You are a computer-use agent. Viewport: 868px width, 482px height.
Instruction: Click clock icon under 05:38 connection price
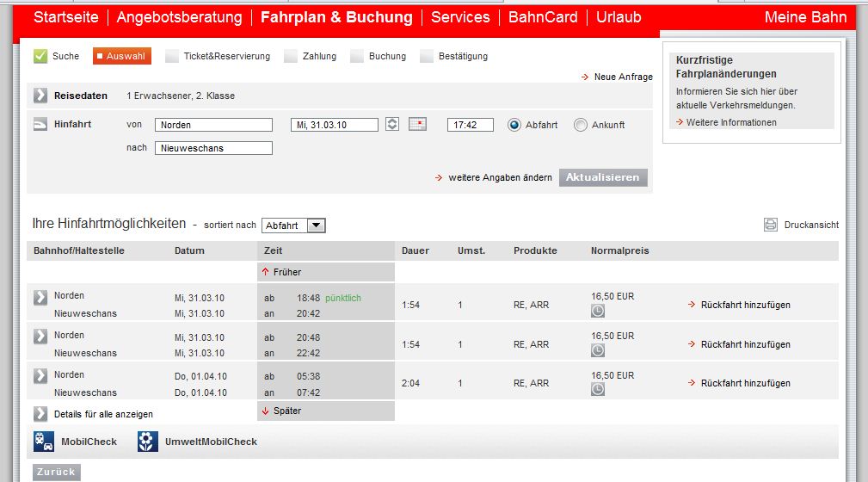tap(598, 390)
